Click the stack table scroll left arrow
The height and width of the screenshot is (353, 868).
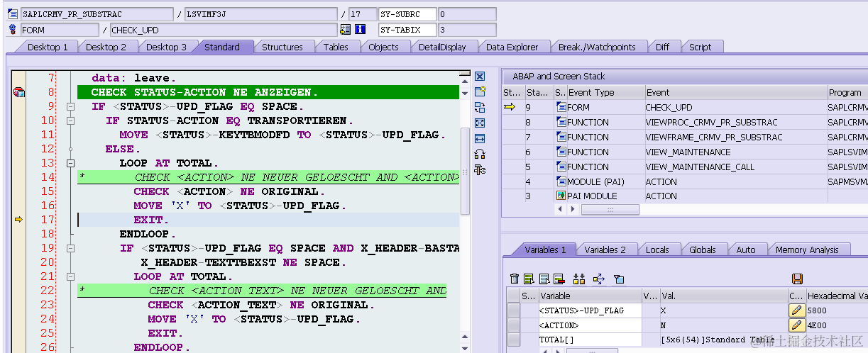coord(561,210)
